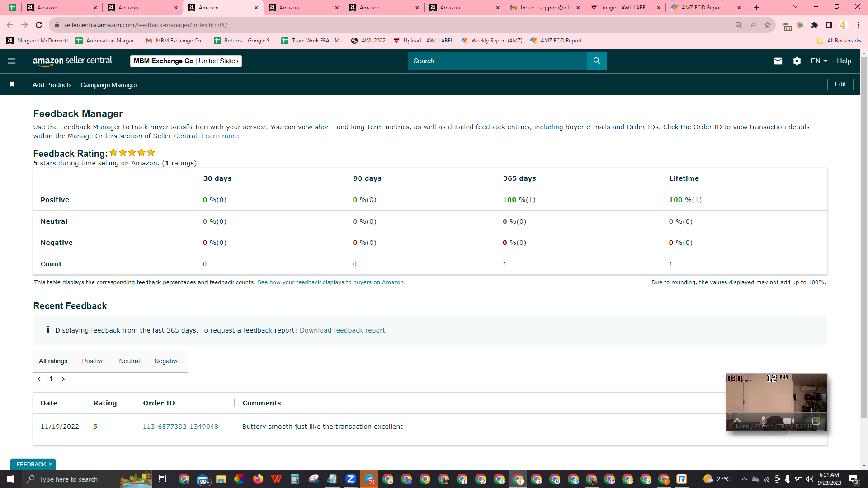Select the All ratings tab
The height and width of the screenshot is (488, 868).
(x=53, y=361)
